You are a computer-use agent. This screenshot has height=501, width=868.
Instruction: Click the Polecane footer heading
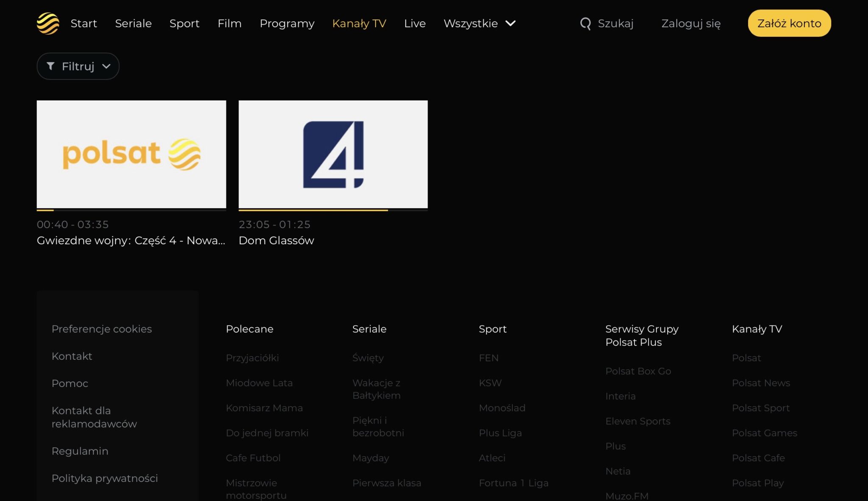coord(250,329)
